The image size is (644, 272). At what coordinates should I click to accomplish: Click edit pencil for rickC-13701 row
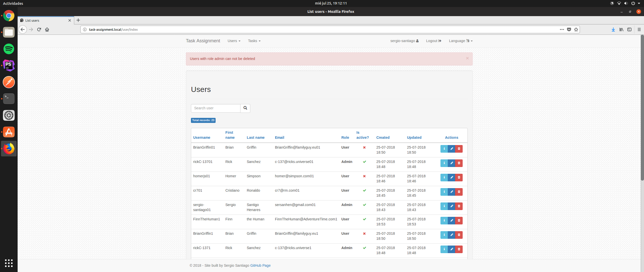point(452,163)
